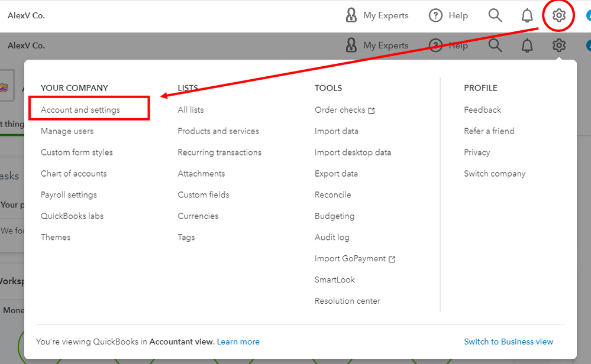Go to Chart of accounts
This screenshot has width=591, height=364.
(74, 174)
